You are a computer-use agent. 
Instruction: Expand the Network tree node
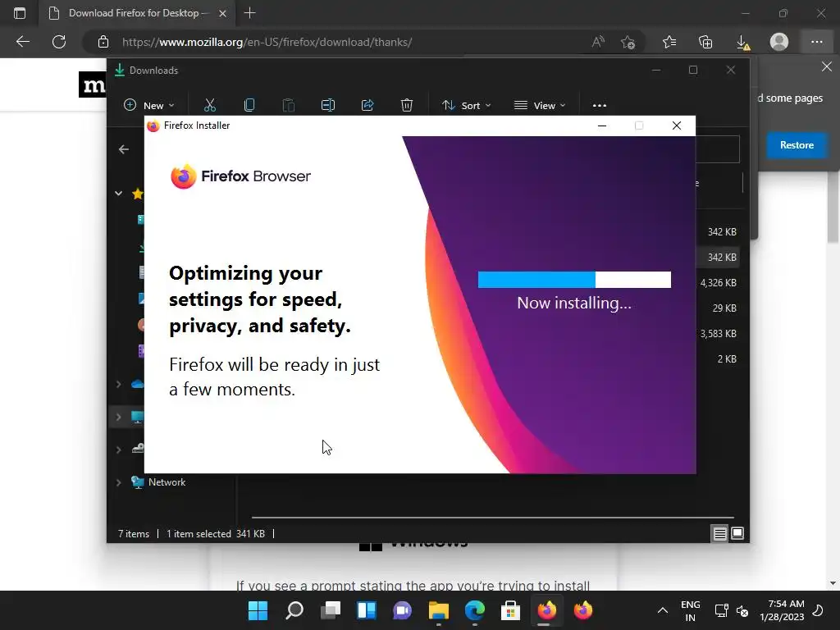click(x=118, y=482)
